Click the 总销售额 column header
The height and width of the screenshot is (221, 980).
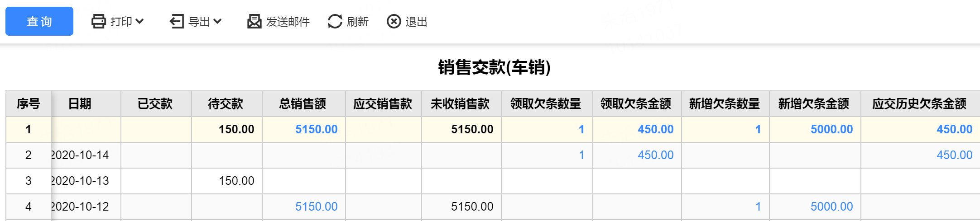[303, 103]
